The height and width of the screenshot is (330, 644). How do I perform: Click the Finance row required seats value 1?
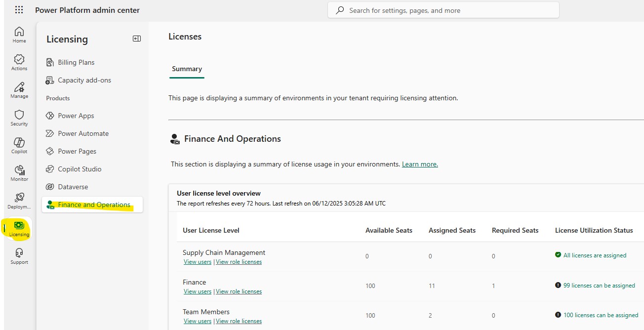(493, 286)
